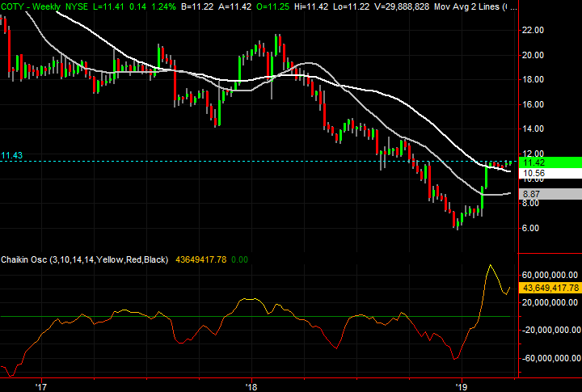582x392 pixels.
Task: Click the '17 year marker on time axis
Action: (x=41, y=386)
